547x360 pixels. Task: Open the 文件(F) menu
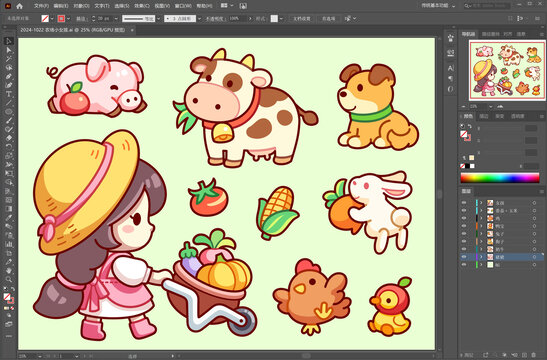click(41, 6)
